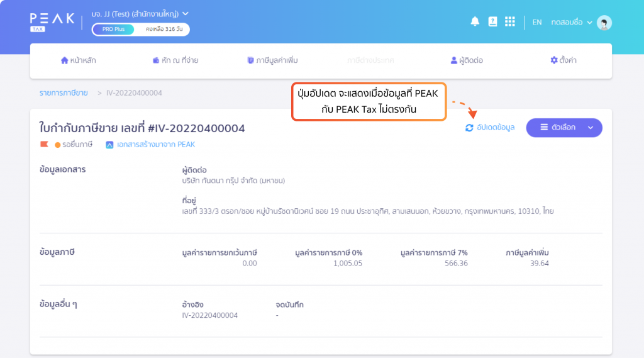
Task: Click the ข้อมูลภาษี section heading
Action: click(57, 252)
